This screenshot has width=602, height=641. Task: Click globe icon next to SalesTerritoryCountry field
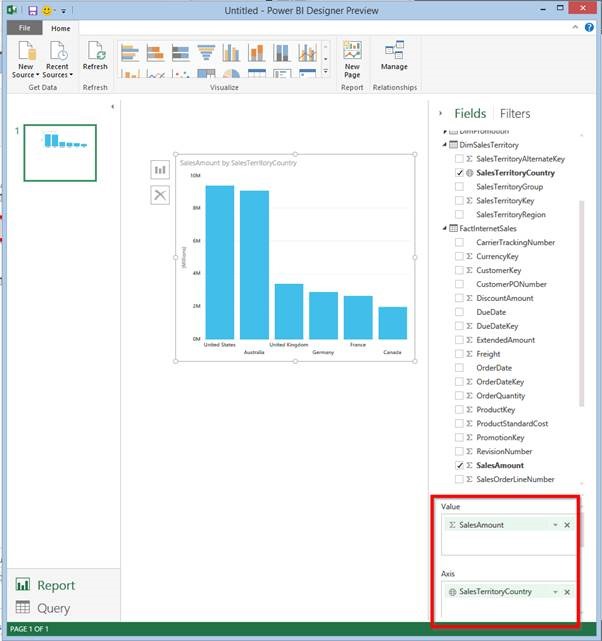point(470,173)
